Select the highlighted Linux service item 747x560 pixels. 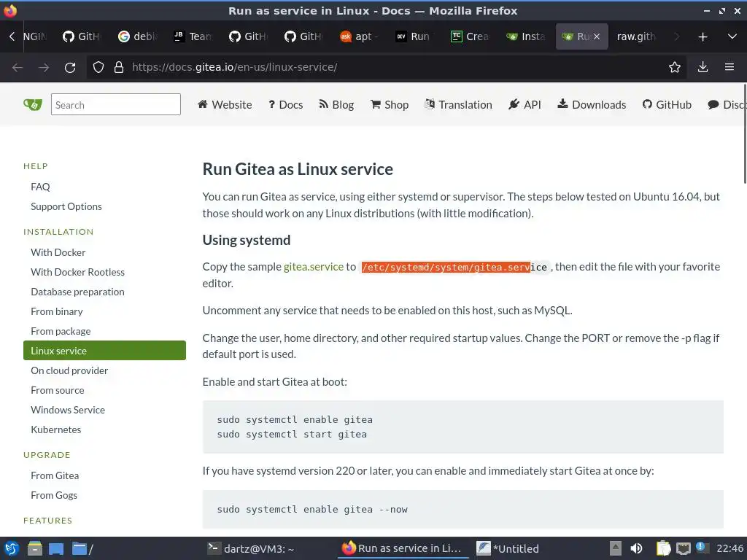coord(104,351)
